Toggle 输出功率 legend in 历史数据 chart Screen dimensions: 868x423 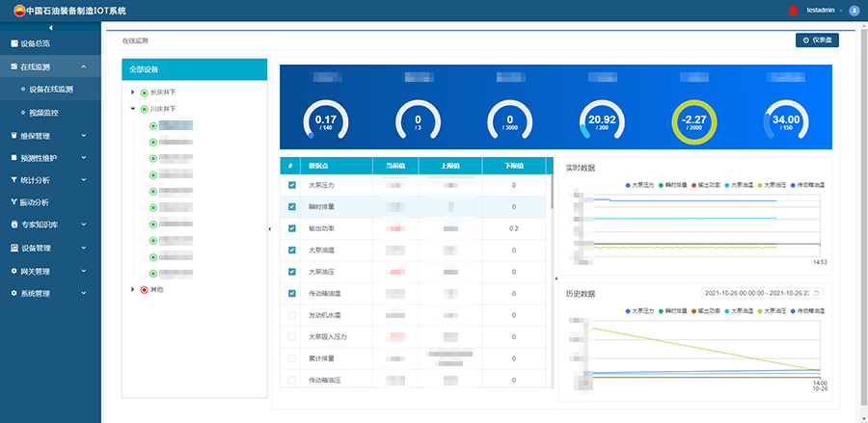pos(705,311)
